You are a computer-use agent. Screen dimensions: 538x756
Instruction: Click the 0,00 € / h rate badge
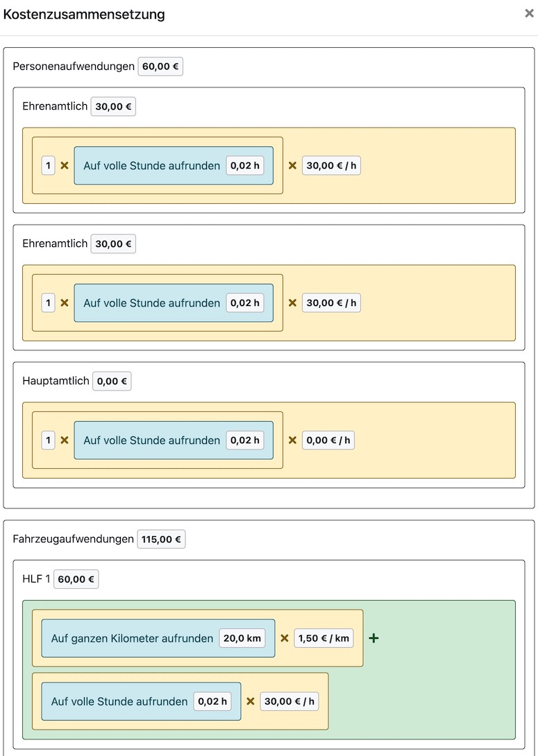pos(328,440)
